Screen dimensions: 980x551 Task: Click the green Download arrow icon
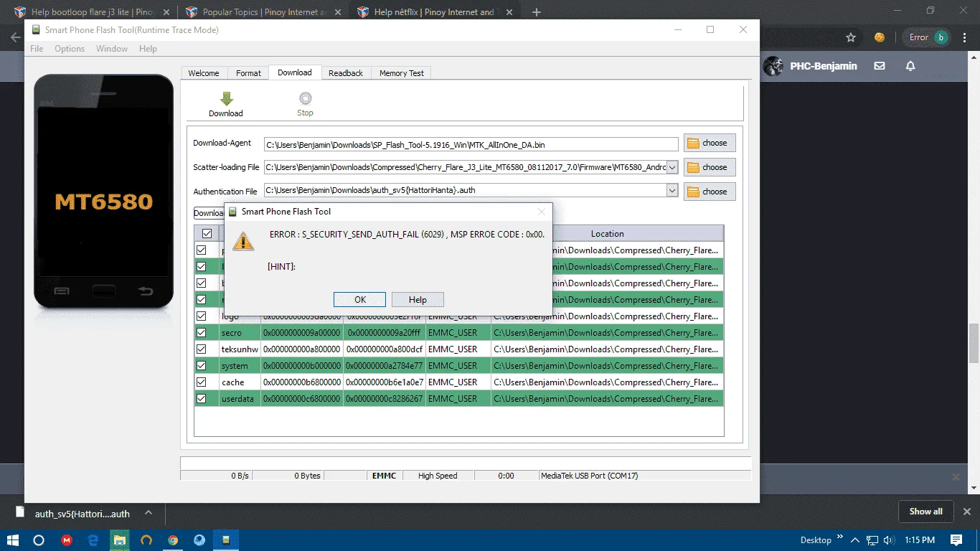point(226,99)
